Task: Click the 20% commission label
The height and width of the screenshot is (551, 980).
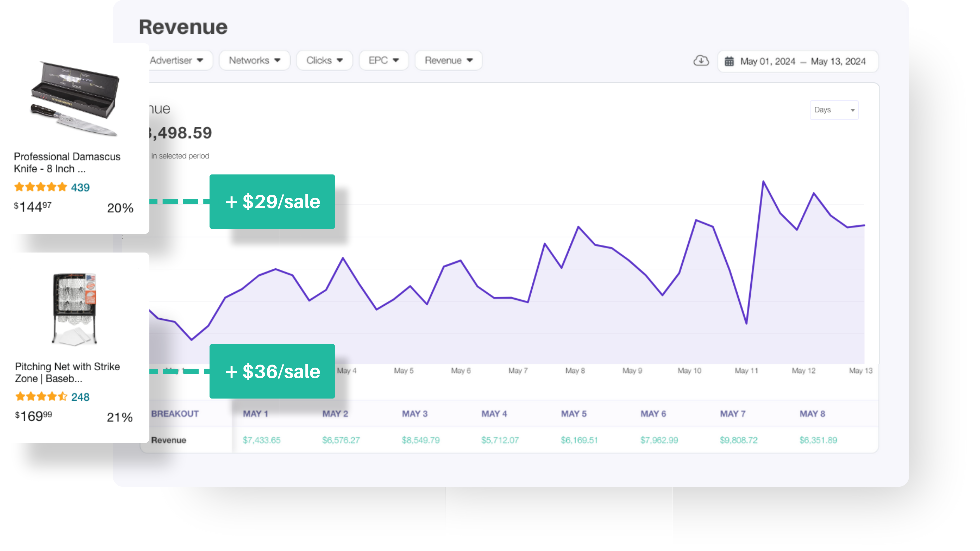Action: pos(120,208)
